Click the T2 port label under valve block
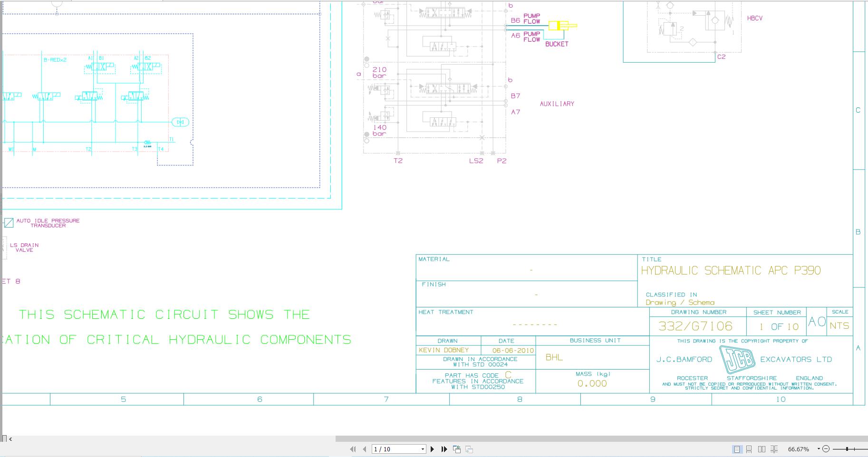Viewport: 868px width, 457px height. [398, 161]
